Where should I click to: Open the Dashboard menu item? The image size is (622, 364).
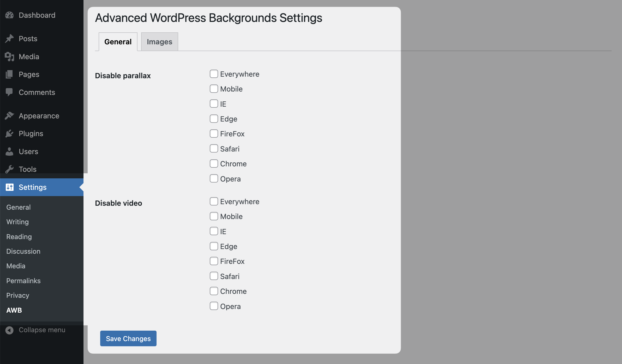(x=37, y=15)
